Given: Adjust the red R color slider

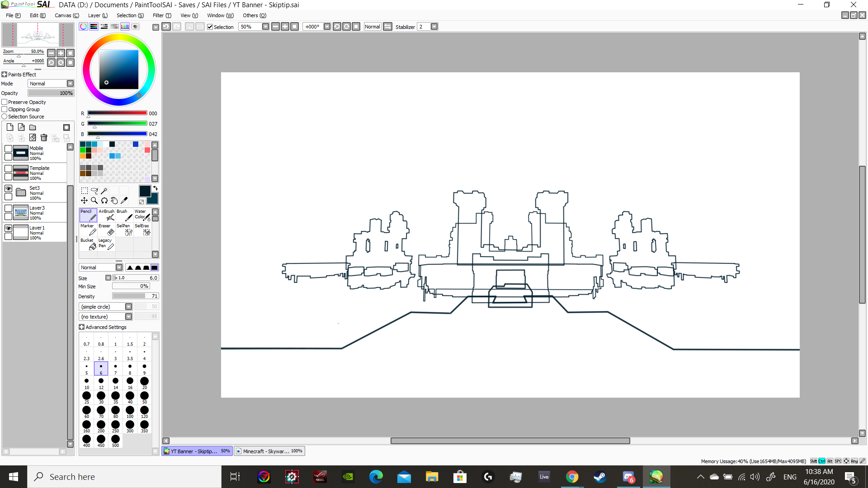Looking at the screenshot, I should pos(117,113).
